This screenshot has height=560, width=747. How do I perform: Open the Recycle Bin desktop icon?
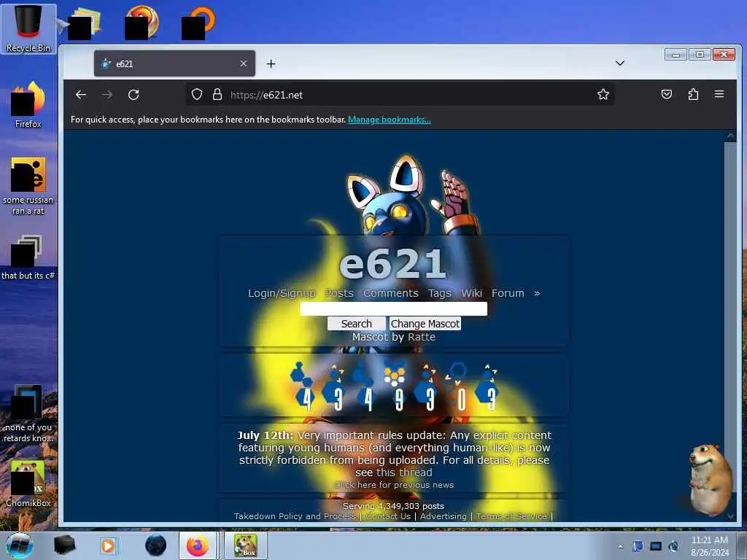point(28,28)
